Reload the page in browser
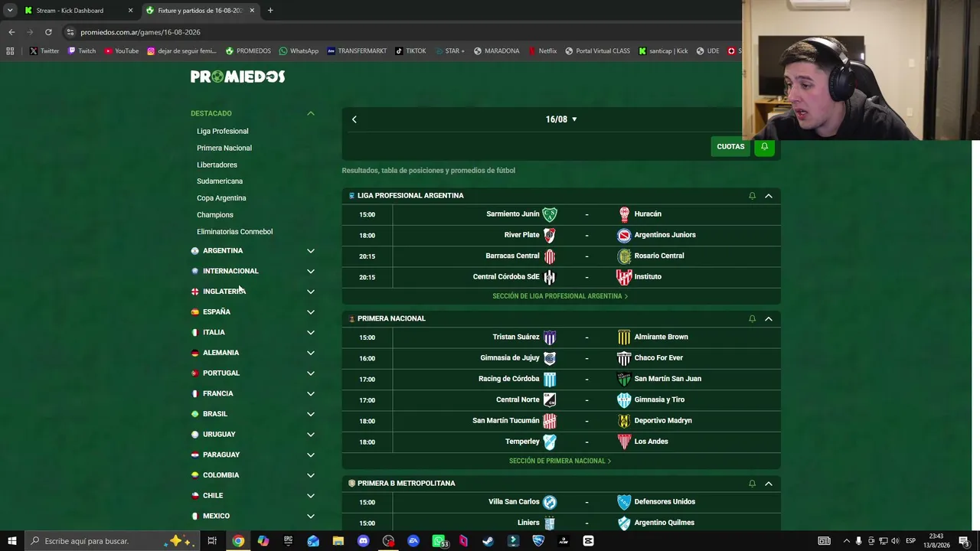Viewport: 980px width, 551px height. [48, 32]
